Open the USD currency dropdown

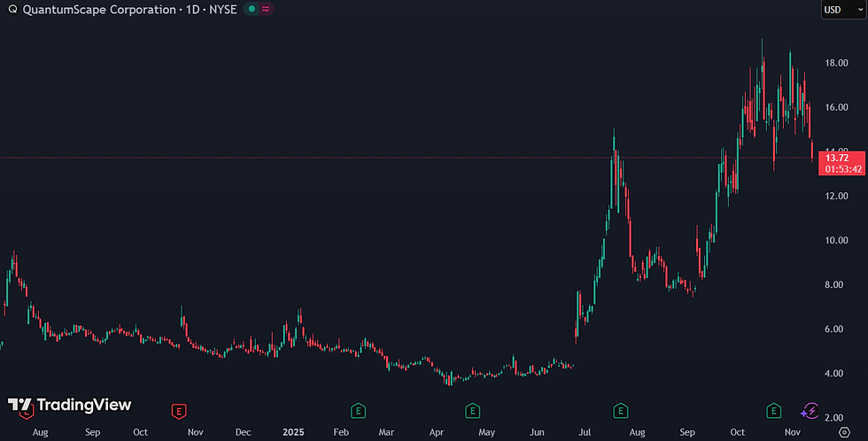click(843, 10)
